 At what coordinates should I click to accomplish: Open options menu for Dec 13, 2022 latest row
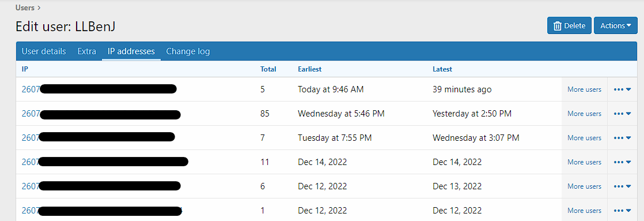[622, 186]
